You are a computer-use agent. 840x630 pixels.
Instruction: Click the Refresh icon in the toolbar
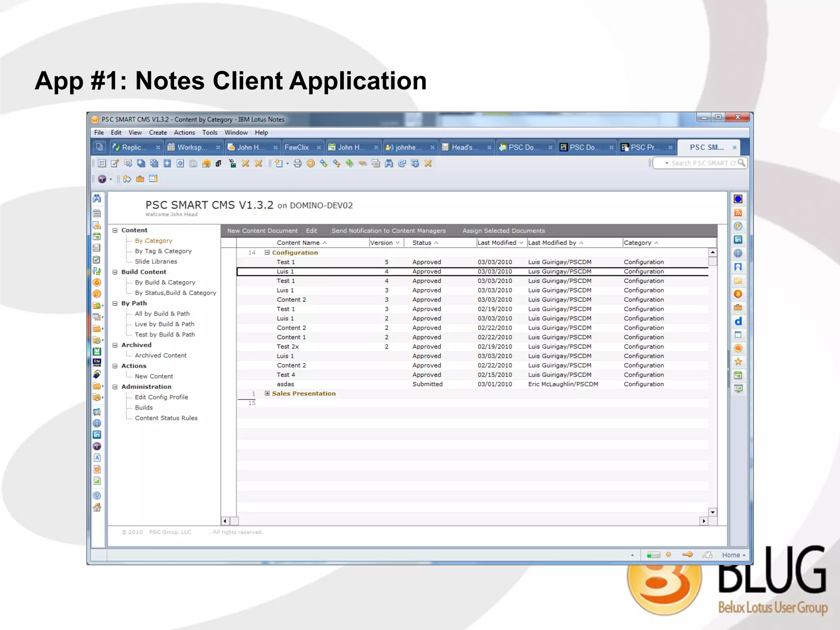402,164
